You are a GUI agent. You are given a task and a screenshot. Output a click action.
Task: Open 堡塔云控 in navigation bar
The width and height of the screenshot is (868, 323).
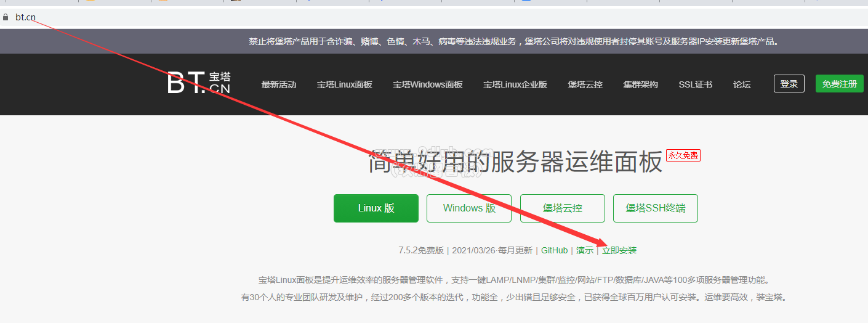[x=585, y=84]
